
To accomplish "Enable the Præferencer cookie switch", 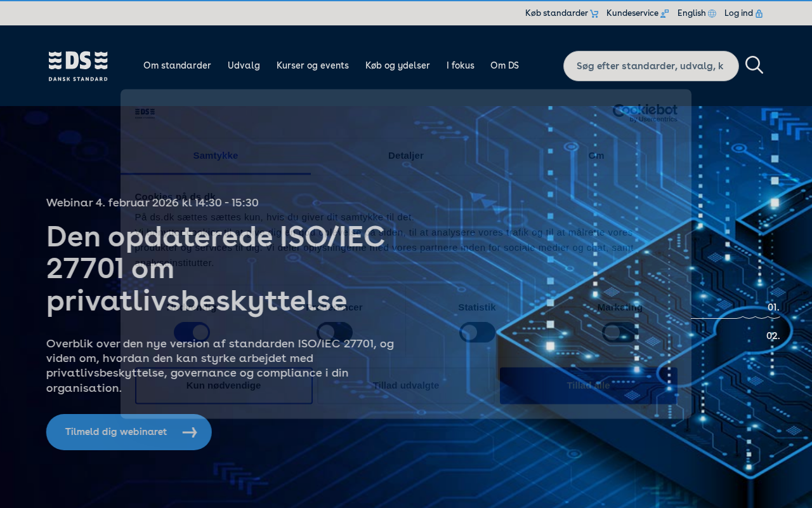I will tap(334, 332).
